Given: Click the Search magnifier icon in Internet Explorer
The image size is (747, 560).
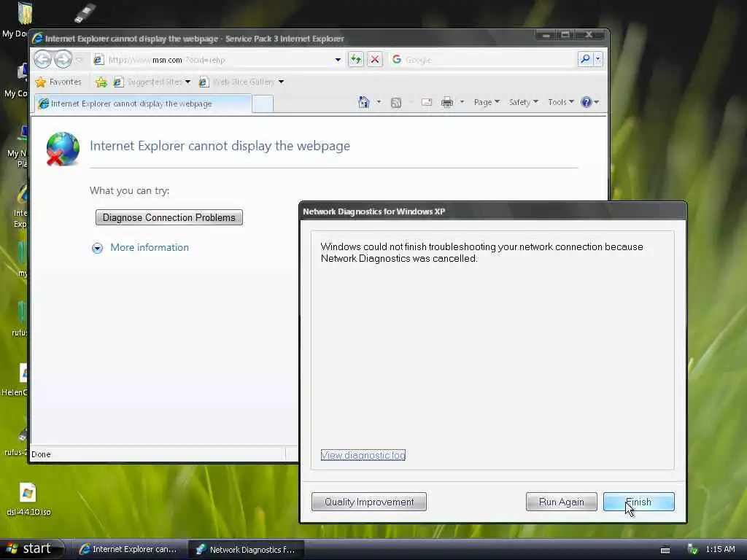Looking at the screenshot, I should click(x=585, y=59).
